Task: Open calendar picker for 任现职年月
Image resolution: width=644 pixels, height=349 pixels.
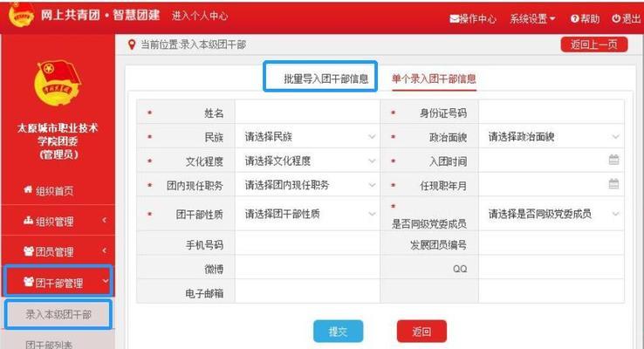Action: click(x=613, y=184)
